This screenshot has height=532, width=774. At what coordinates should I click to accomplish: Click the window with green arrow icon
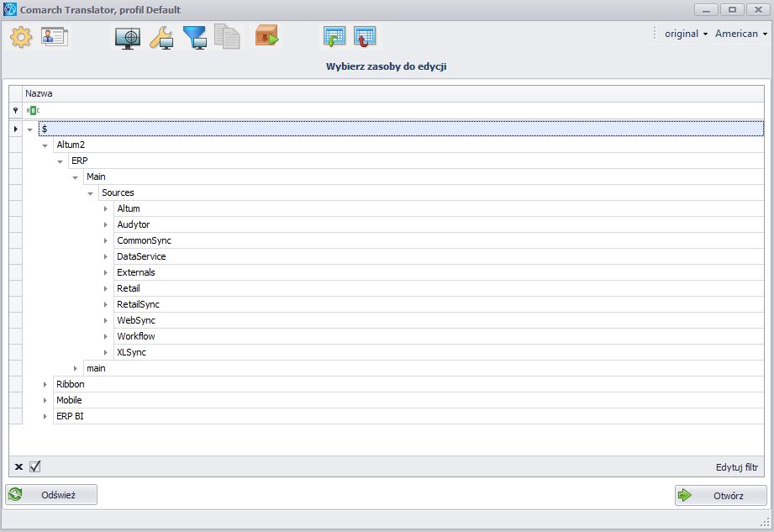(334, 37)
